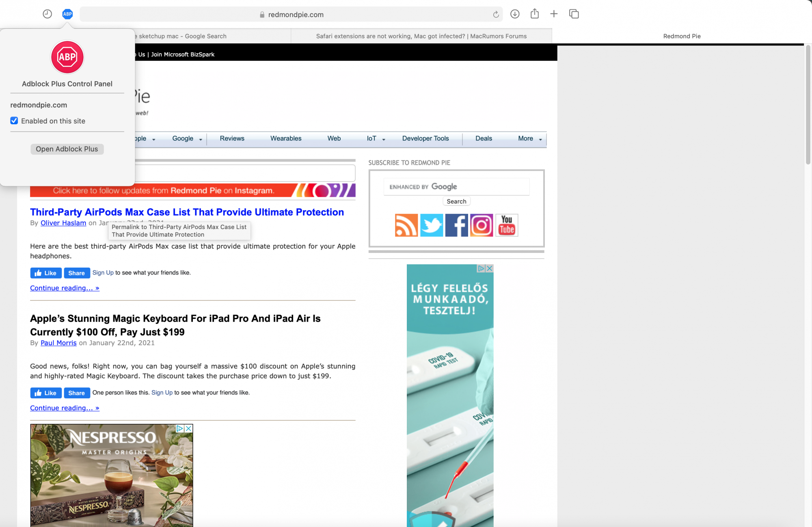Click the Share icon in the Safari toolbar
Viewport: 812px width, 527px height.
[535, 14]
